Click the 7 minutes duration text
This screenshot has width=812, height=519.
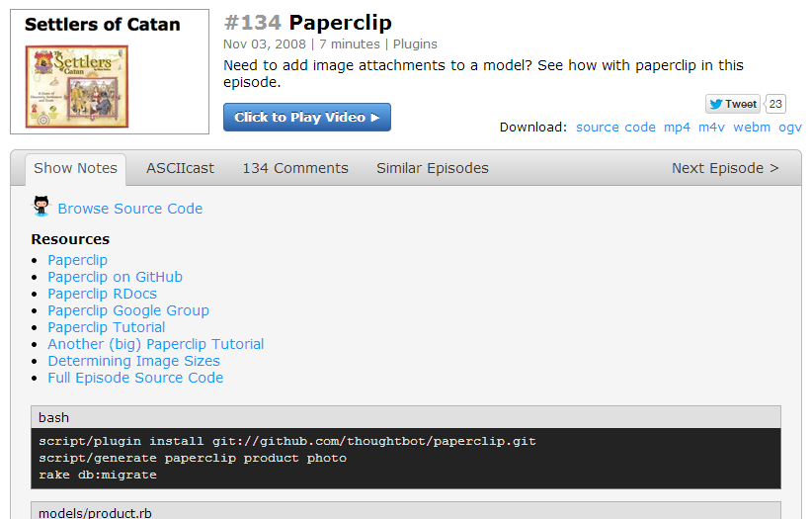coord(350,44)
